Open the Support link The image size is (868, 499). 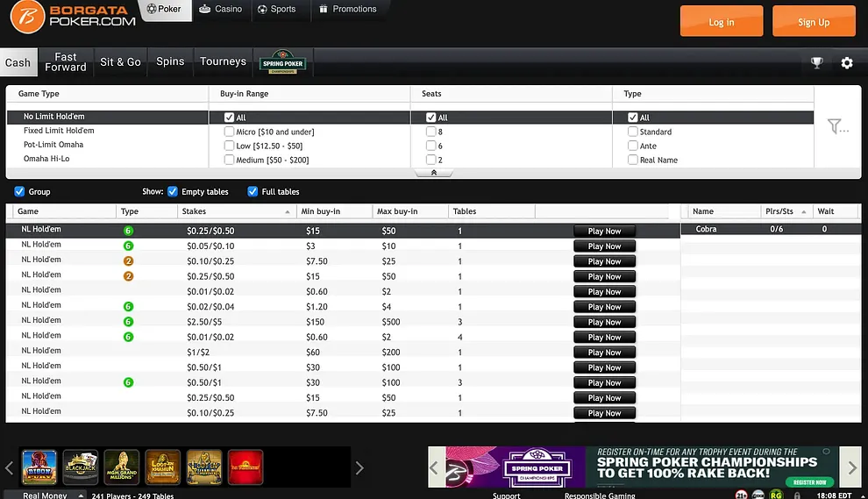507,495
